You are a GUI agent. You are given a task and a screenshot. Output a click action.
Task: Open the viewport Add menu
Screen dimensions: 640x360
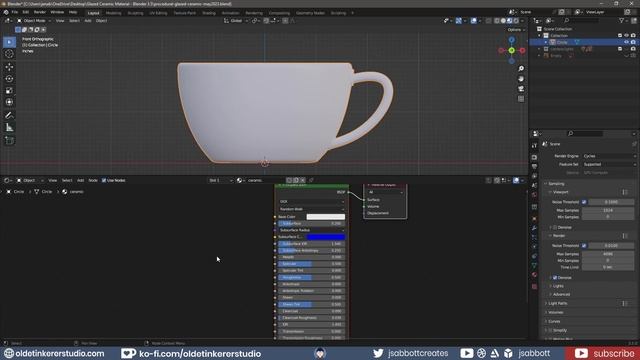click(88, 20)
